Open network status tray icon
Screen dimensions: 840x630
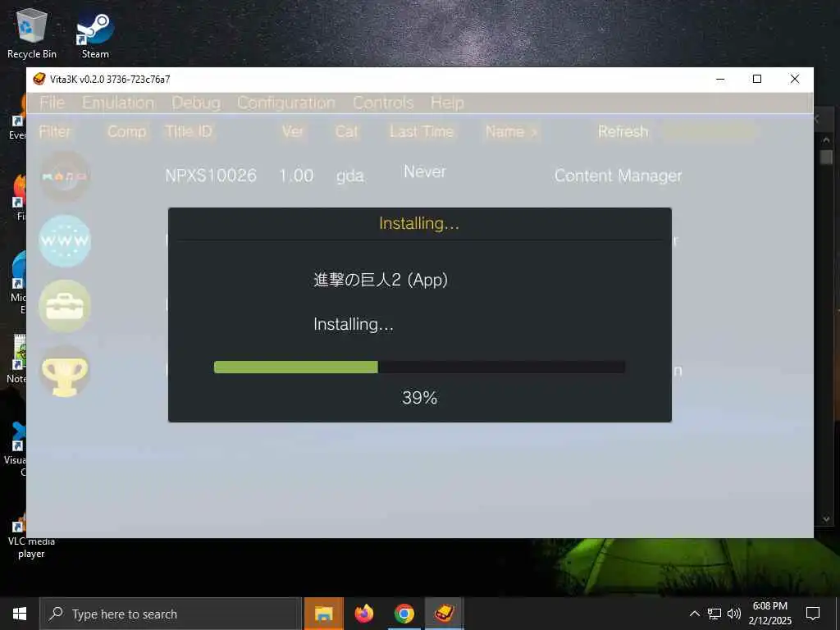[714, 614]
